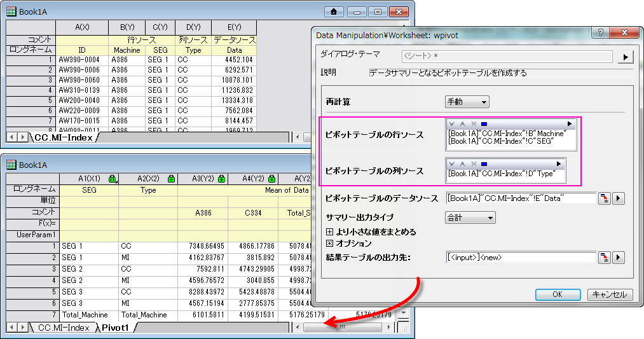
Task: Click previous sheet arrow in lower Book1A tabs
Action: [12, 328]
